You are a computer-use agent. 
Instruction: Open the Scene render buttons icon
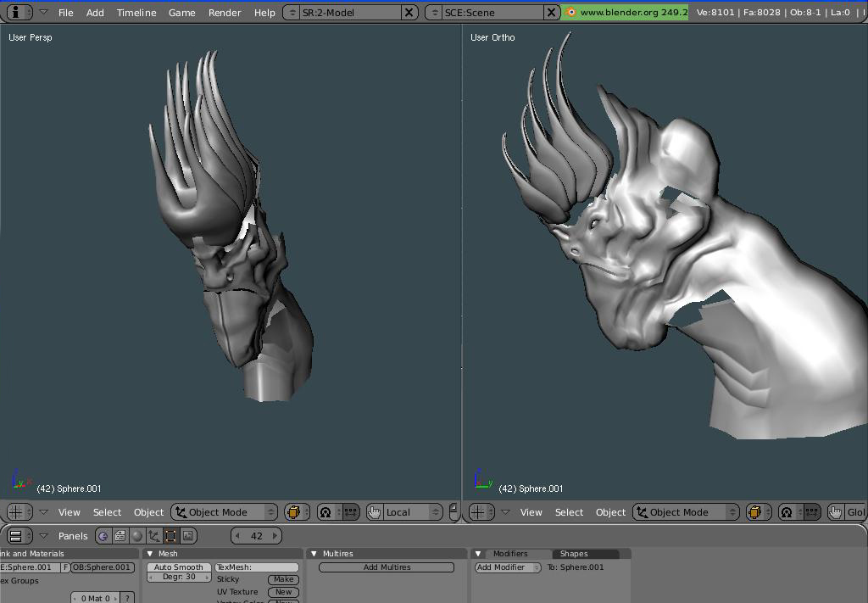pyautogui.click(x=188, y=536)
